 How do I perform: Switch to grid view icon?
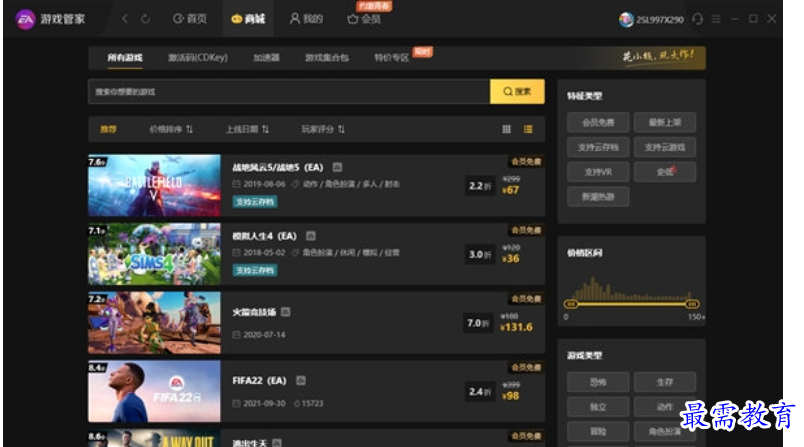pos(507,129)
